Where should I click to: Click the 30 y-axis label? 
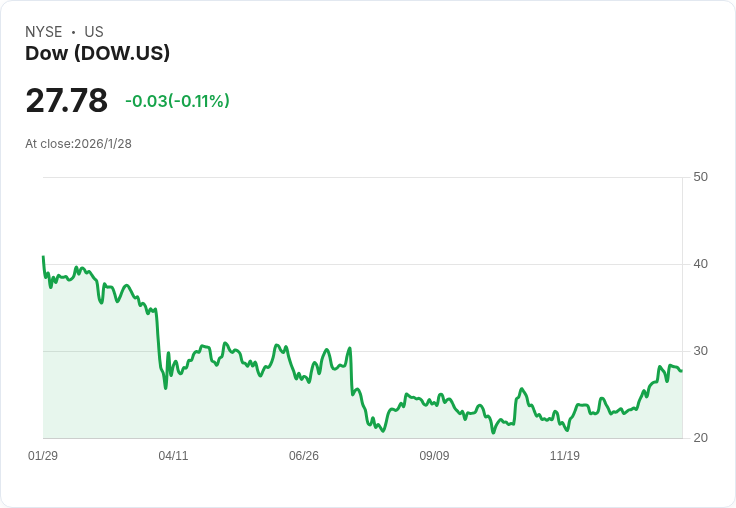700,351
